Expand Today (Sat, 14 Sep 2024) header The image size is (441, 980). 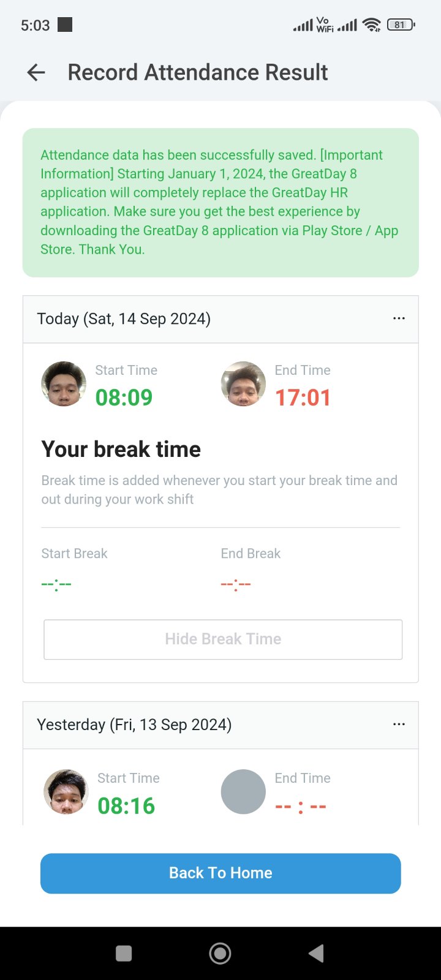click(124, 319)
